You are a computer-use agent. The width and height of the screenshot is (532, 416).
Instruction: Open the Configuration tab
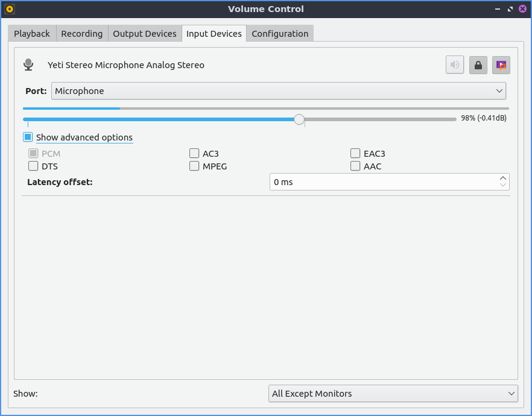[280, 34]
